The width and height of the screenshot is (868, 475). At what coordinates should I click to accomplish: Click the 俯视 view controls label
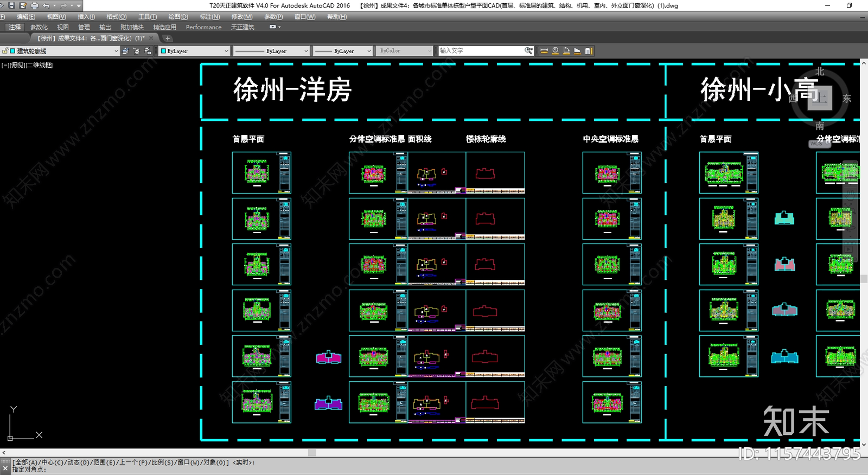coord(17,65)
